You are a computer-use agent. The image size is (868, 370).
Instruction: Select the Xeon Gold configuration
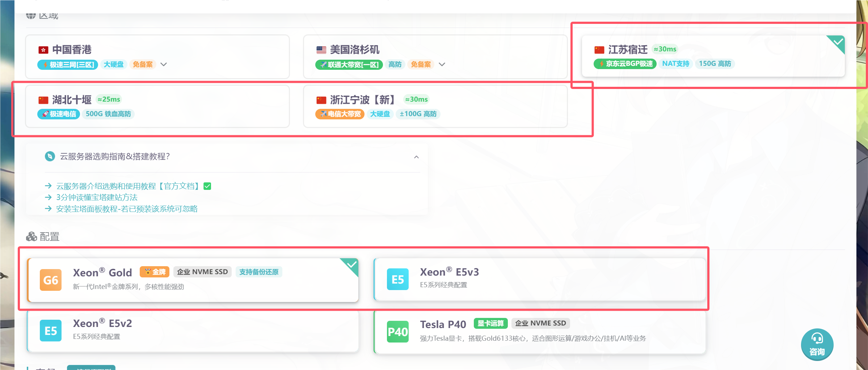coord(193,280)
